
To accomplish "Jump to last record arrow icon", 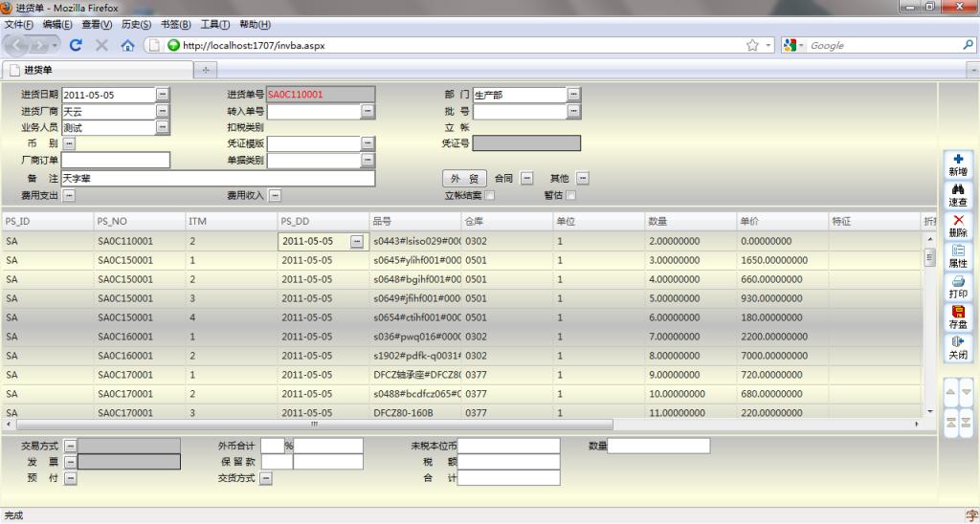I will pyautogui.click(x=967, y=423).
